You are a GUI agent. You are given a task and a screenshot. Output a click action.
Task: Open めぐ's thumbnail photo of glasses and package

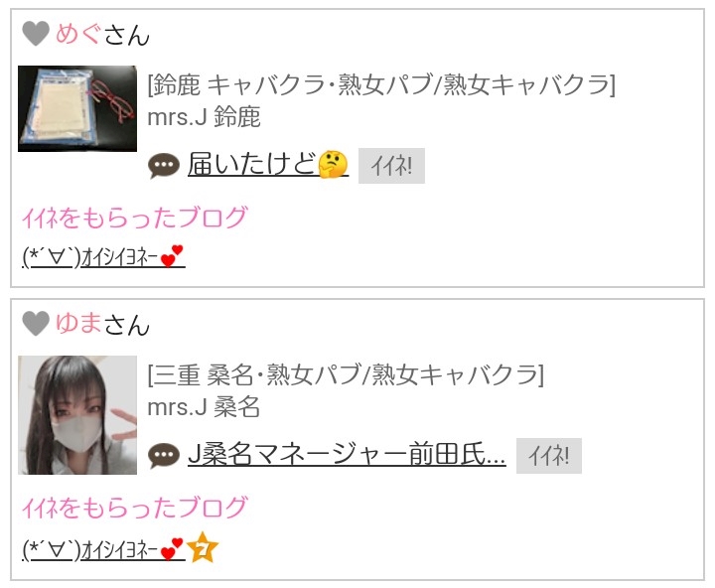pos(77,108)
